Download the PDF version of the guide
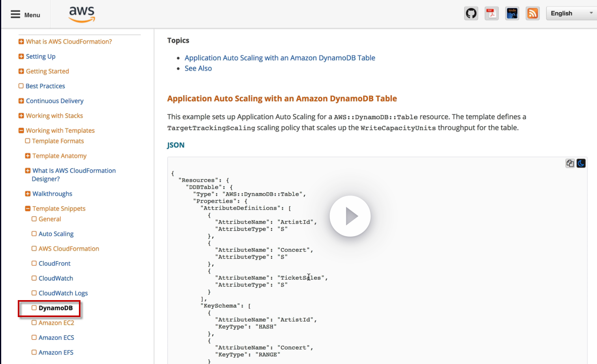 (x=492, y=13)
